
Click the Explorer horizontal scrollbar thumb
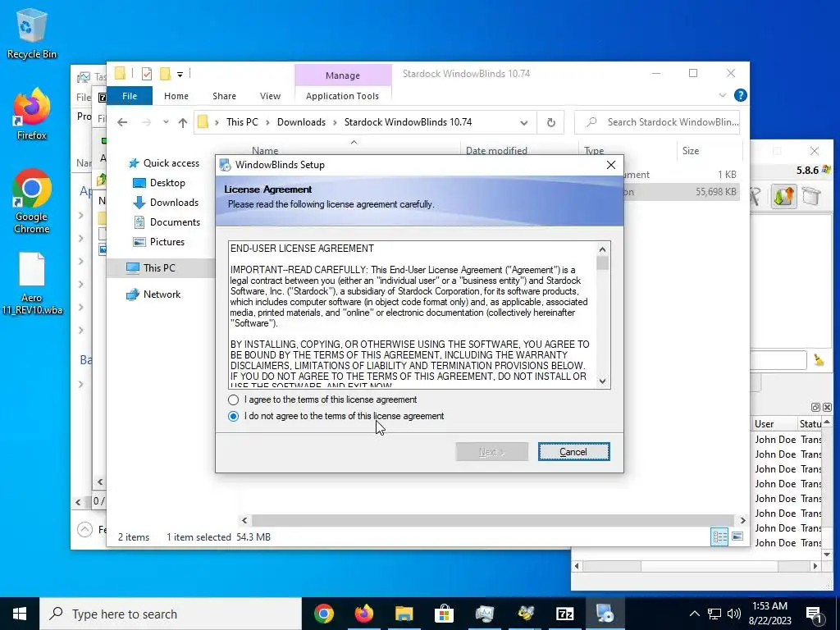point(492,520)
